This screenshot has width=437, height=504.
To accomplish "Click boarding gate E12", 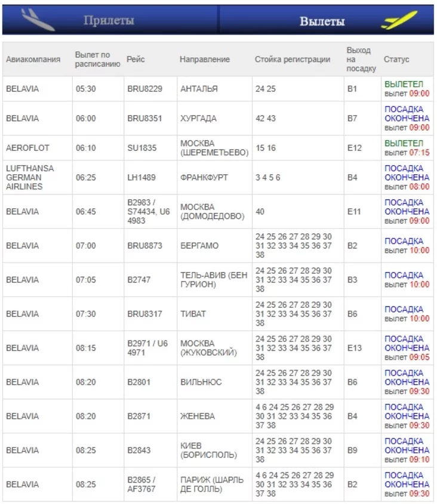I will pyautogui.click(x=354, y=148).
